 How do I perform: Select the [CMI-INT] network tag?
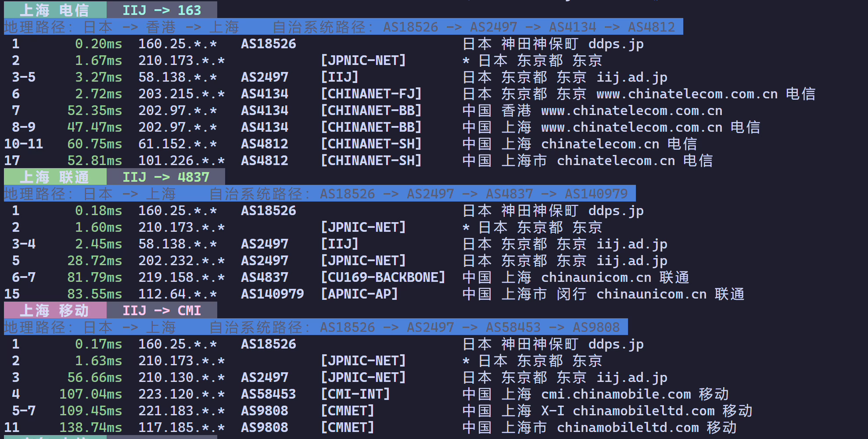(355, 394)
